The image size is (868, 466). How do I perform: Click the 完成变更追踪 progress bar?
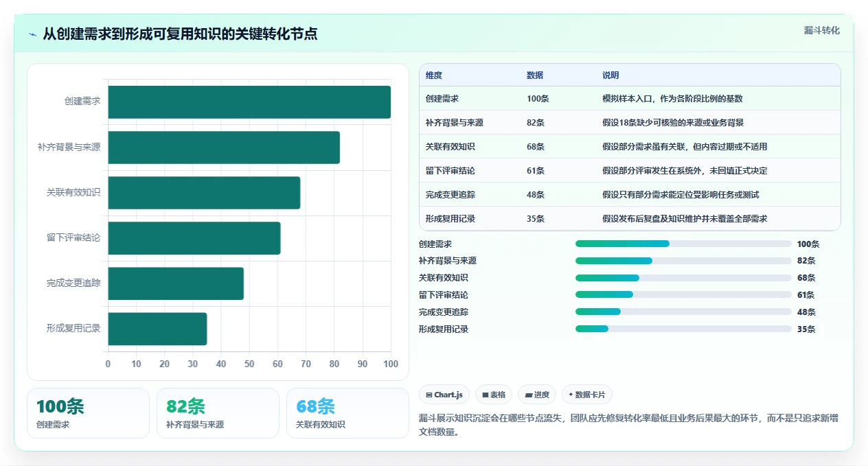pyautogui.click(x=683, y=312)
